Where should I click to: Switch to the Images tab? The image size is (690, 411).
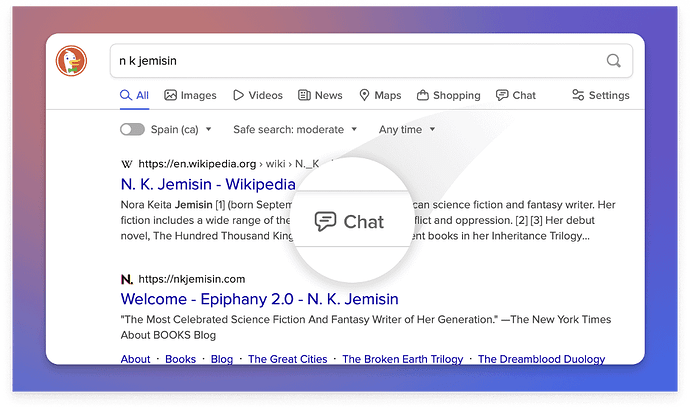tap(190, 95)
